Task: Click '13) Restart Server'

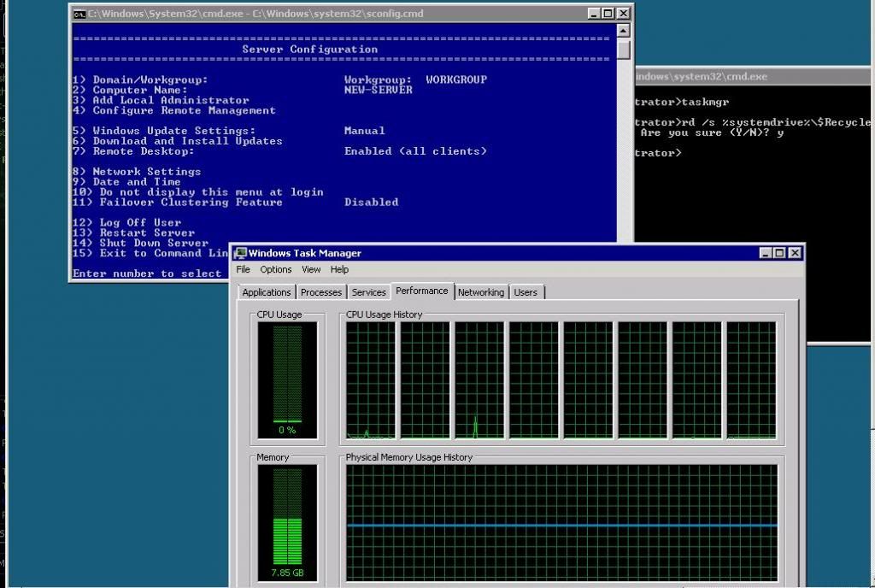Action: pos(134,233)
